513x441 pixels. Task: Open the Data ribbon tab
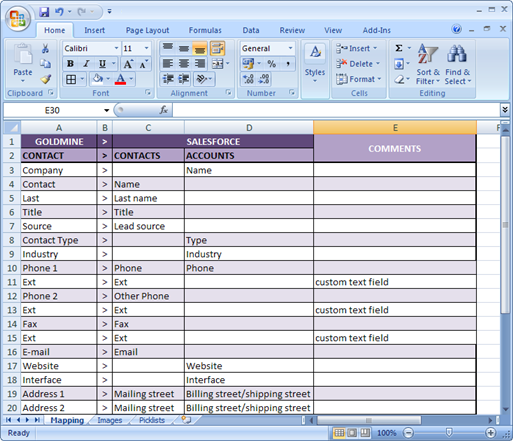click(251, 30)
